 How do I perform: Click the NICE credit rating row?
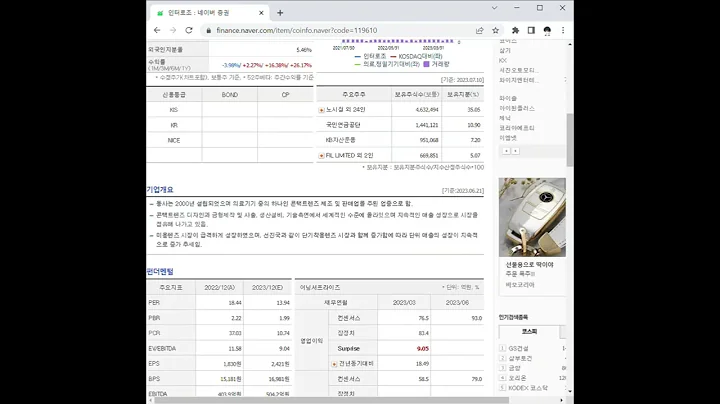click(x=174, y=140)
